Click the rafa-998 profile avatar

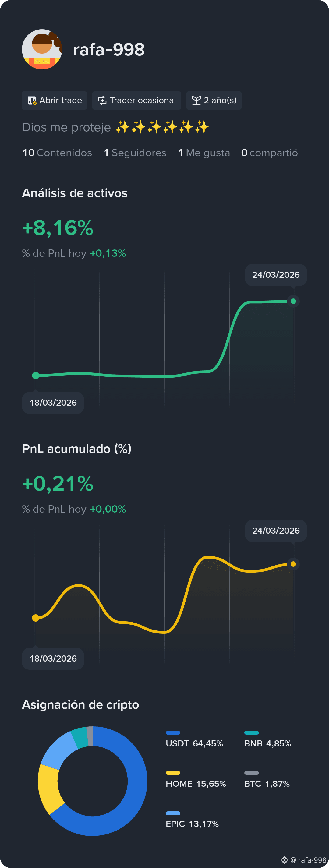tap(42, 49)
